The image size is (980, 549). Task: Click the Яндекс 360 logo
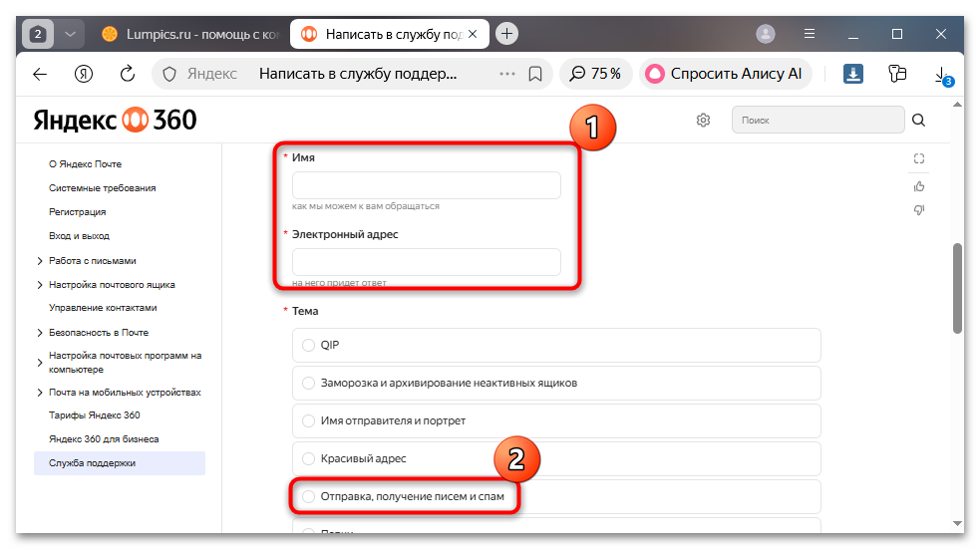tap(115, 120)
